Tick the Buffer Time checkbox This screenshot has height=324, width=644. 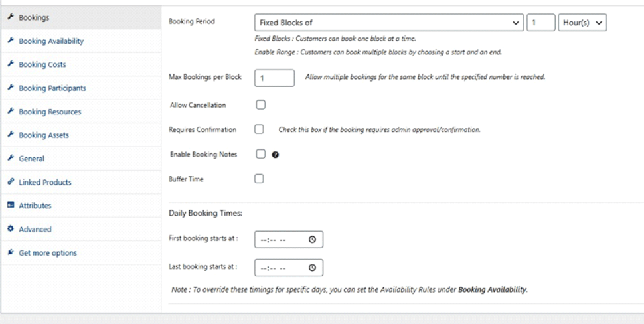(x=260, y=179)
